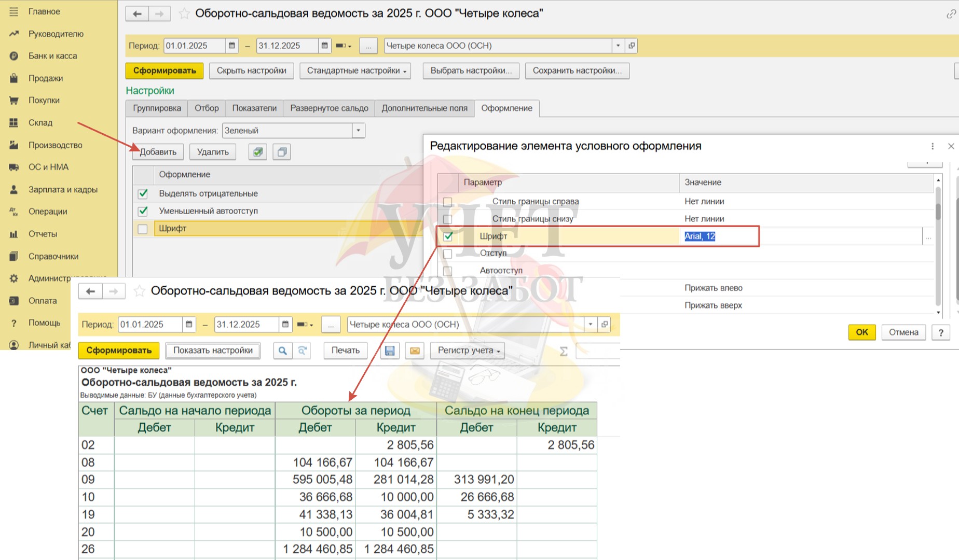Click the Arial, 12 font value field
Image resolution: width=959 pixels, height=560 pixels.
(x=799, y=236)
